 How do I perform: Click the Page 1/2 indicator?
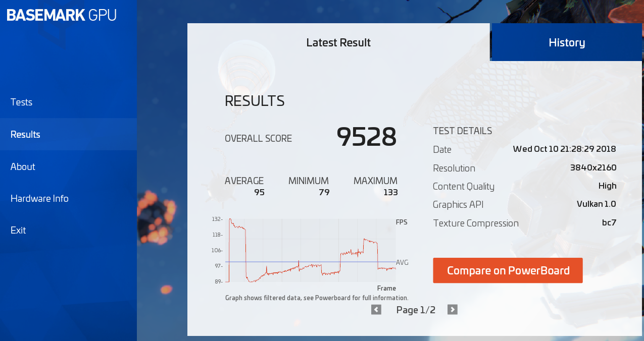click(x=416, y=310)
